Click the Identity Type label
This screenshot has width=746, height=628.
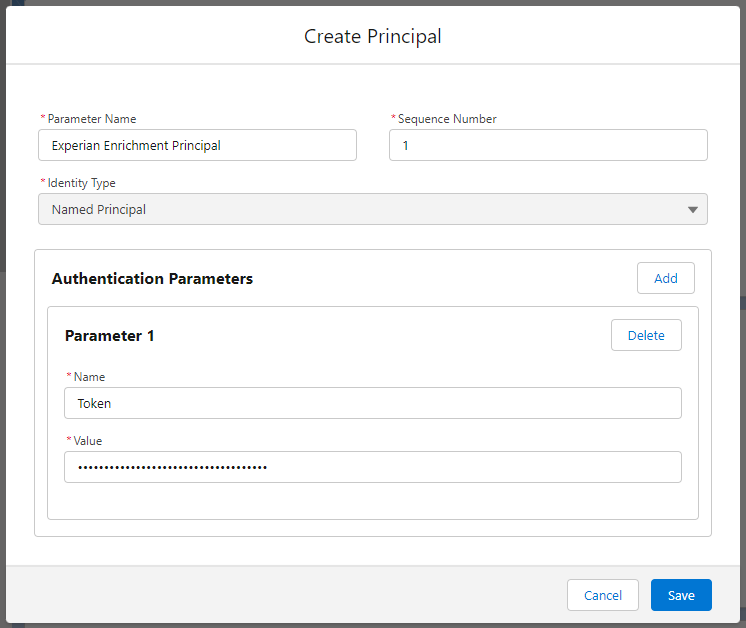coord(81,183)
